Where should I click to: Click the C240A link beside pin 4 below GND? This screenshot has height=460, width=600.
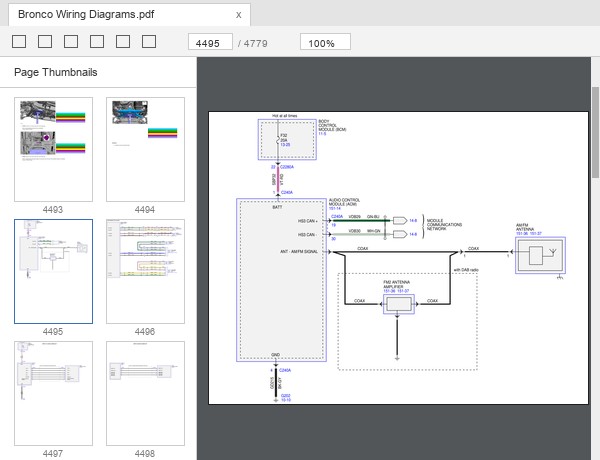pos(285,370)
